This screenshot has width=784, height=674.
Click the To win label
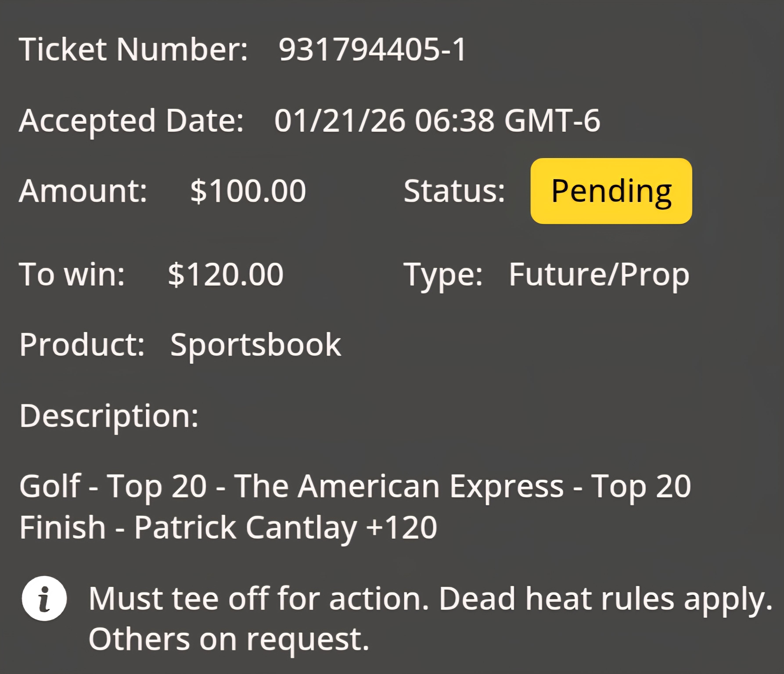pos(72,274)
